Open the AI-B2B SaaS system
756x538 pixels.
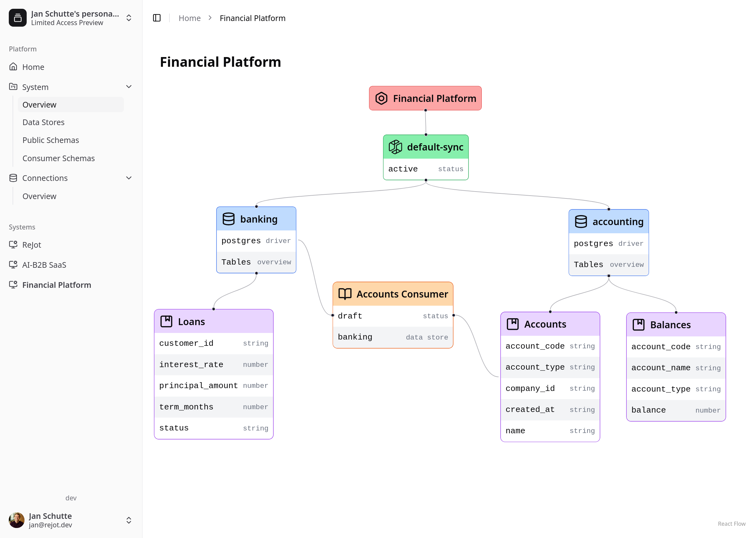click(x=44, y=265)
